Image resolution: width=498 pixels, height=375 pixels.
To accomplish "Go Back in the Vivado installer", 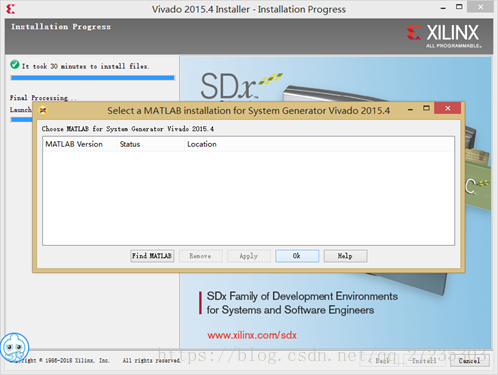I will (379, 361).
